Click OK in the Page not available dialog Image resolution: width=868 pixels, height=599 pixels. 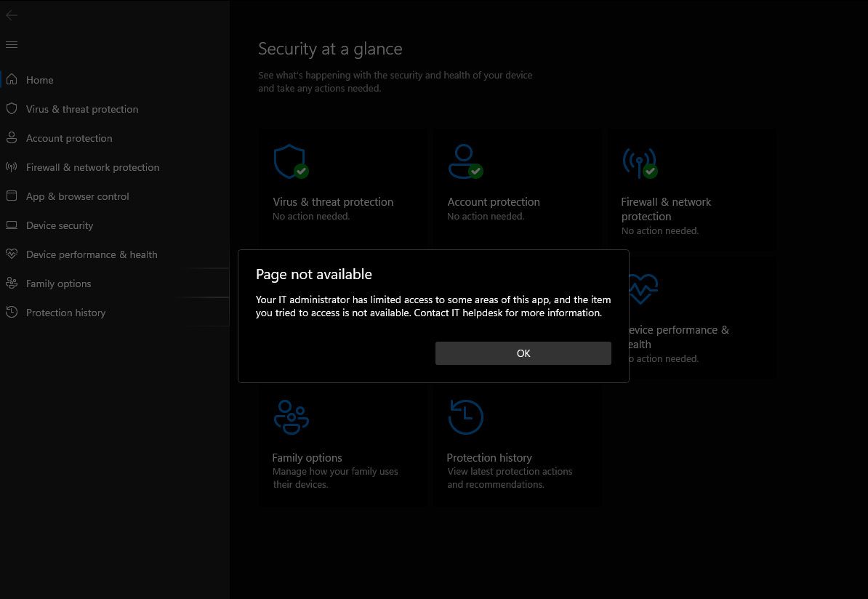click(x=523, y=353)
